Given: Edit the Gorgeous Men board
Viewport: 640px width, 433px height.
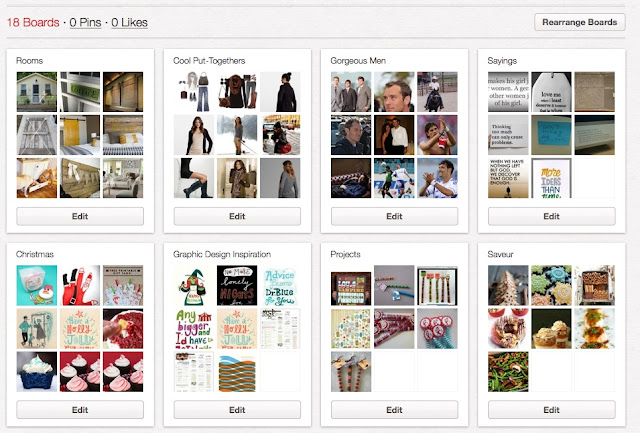Looking at the screenshot, I should click(x=394, y=216).
